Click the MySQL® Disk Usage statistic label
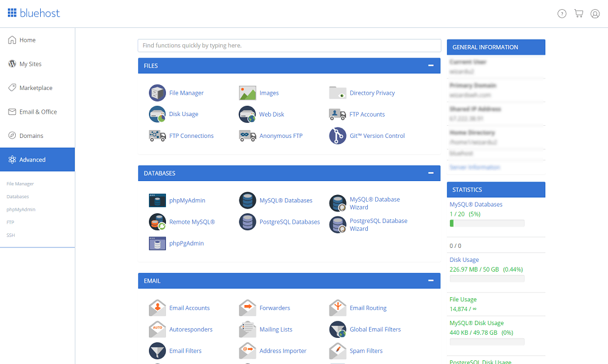608x364 pixels. (477, 323)
